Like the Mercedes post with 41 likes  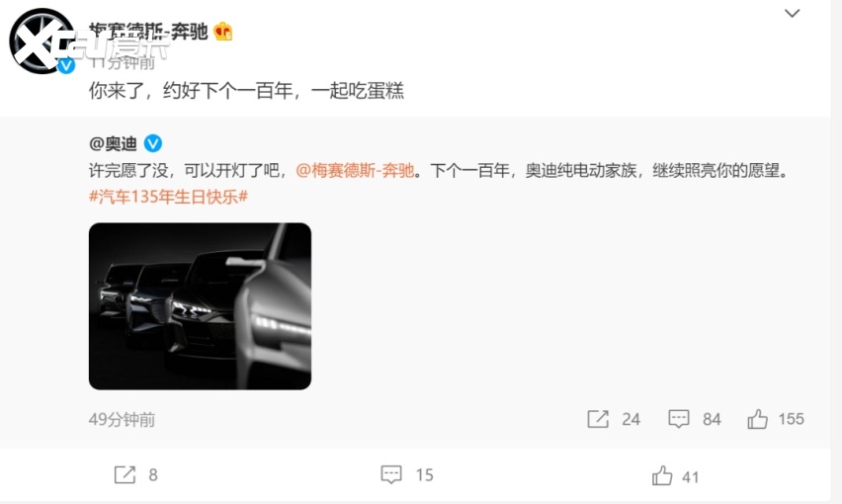[x=661, y=475]
